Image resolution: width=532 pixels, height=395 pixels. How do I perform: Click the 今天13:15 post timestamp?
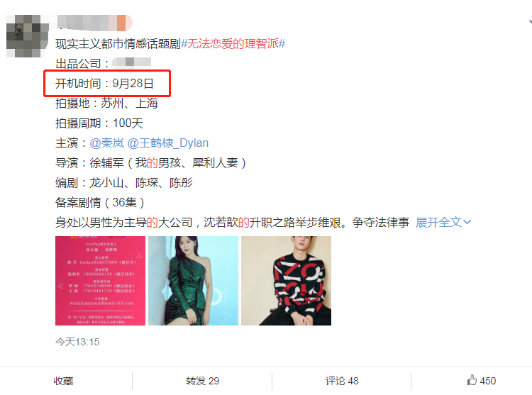[x=77, y=342]
